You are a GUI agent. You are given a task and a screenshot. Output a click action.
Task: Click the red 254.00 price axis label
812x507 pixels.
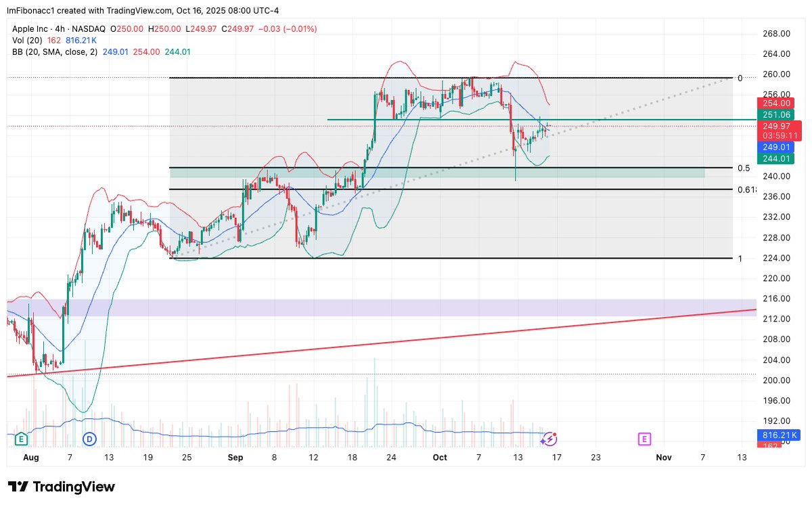pos(775,103)
